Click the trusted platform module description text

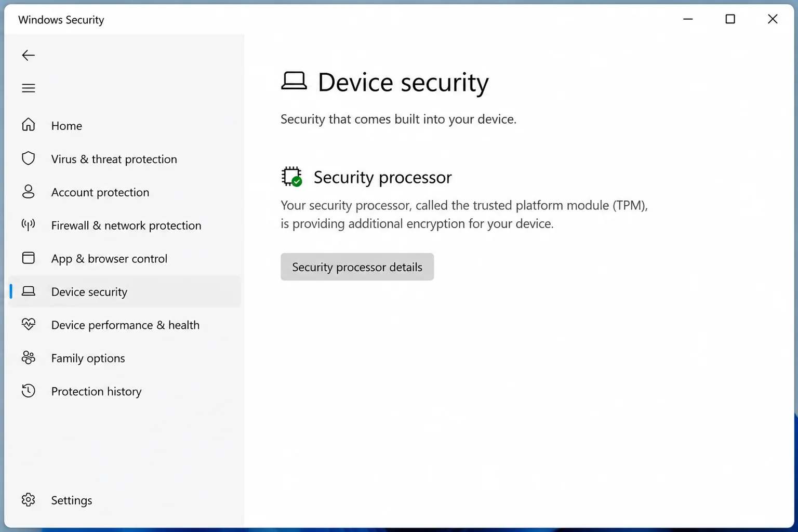click(x=464, y=215)
